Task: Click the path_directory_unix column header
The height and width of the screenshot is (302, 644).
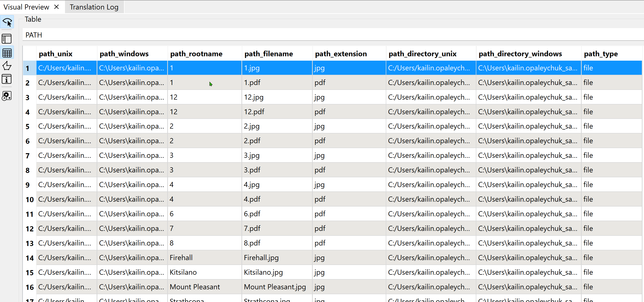Action: pyautogui.click(x=431, y=54)
